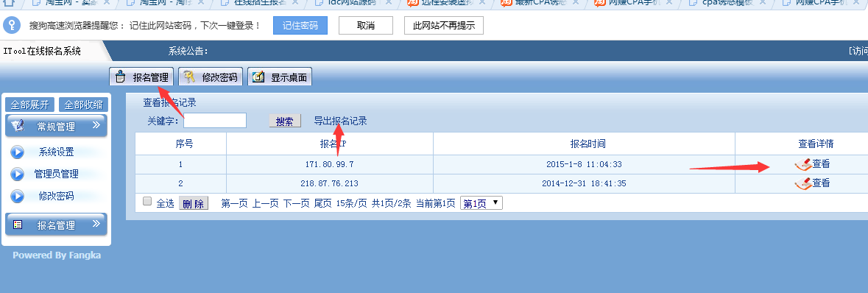Tick the 全选 checkbox

(147, 202)
